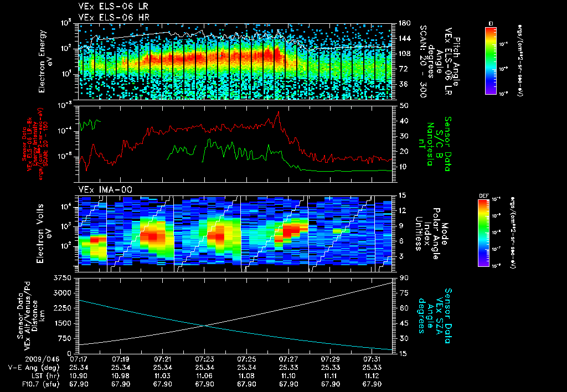This screenshot has width=567, height=392.
Task: Click the 9 polar angle index tick
Action: pyautogui.click(x=401, y=226)
